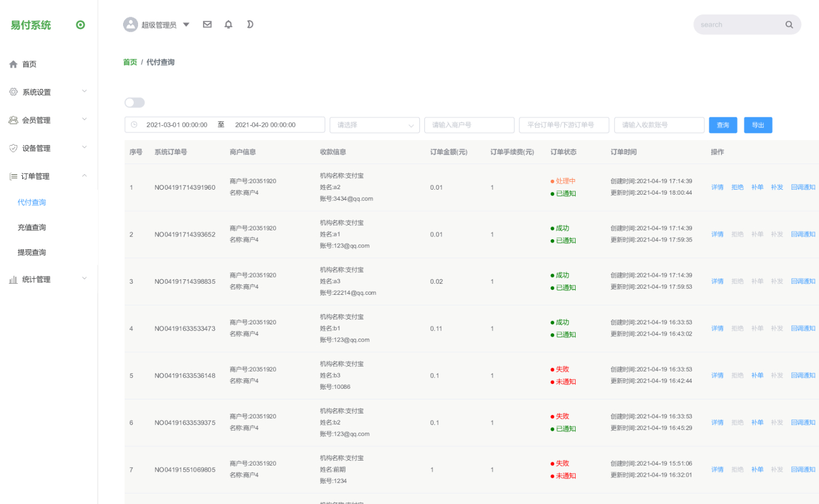Click the 首页 home icon in sidebar
819x504 pixels.
point(13,65)
